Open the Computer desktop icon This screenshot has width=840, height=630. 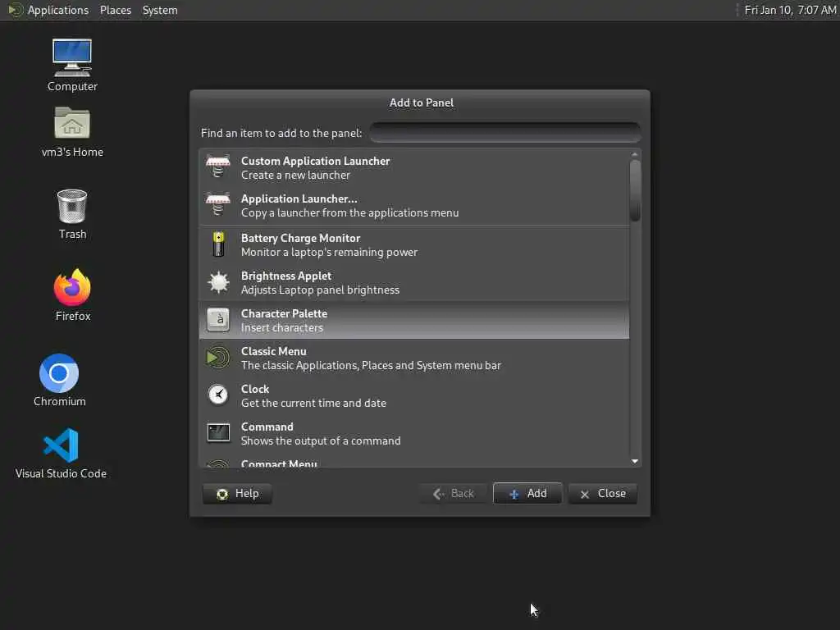click(x=72, y=58)
